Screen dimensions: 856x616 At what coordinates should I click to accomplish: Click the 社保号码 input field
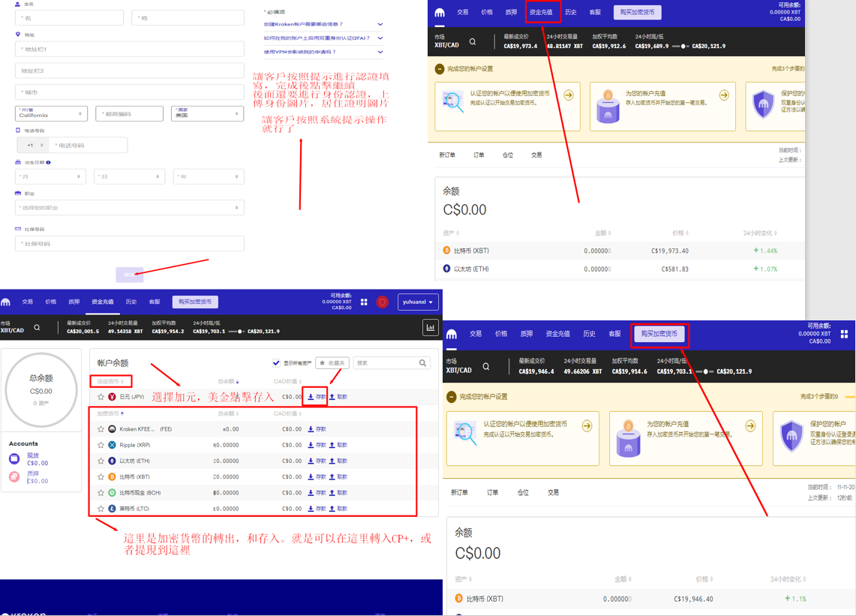[x=129, y=244]
